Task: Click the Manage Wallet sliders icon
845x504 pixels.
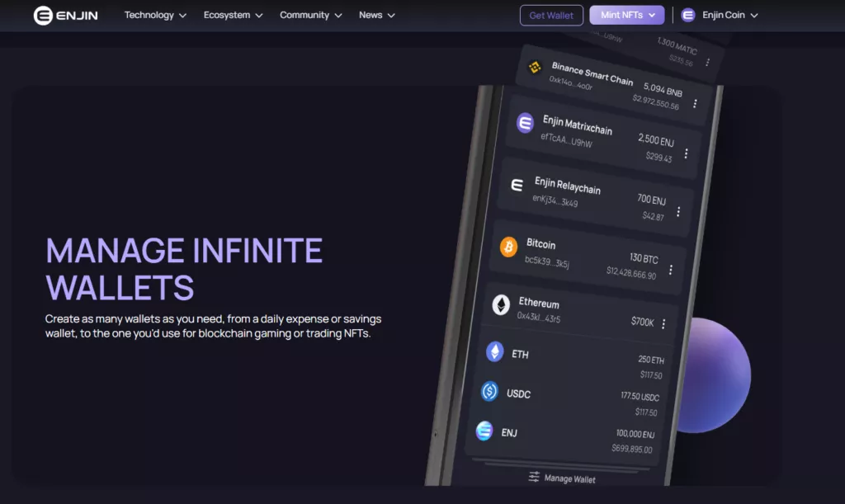Action: [x=534, y=477]
